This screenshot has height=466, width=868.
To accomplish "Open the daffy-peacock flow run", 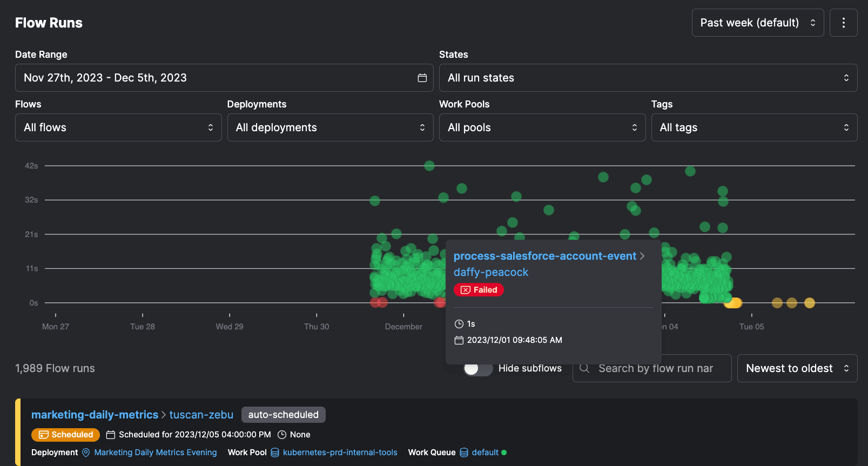I will pyautogui.click(x=490, y=272).
